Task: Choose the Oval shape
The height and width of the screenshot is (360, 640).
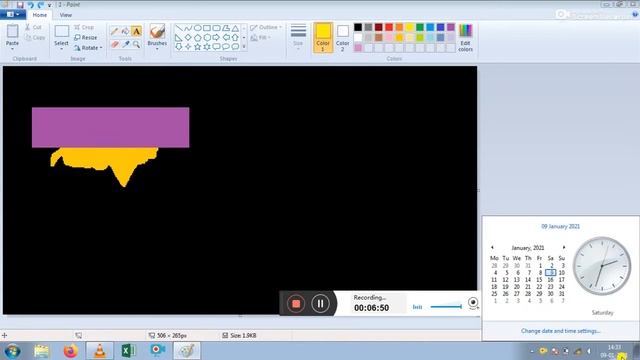Action: [x=198, y=28]
